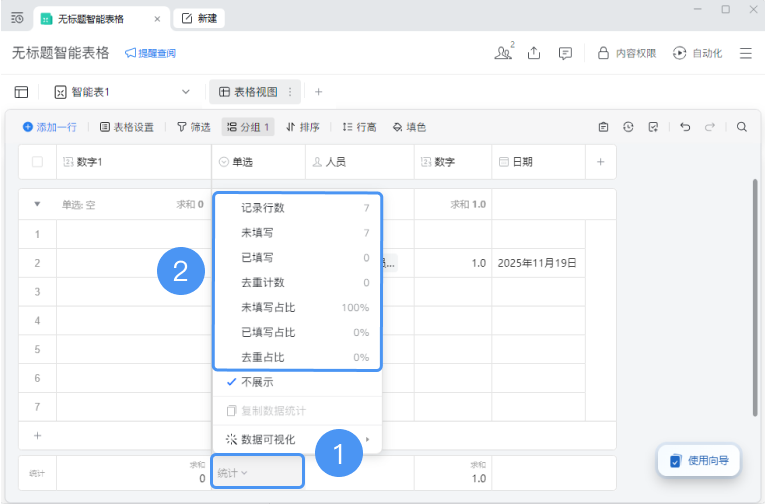Expand 数据可视化 submenu
This screenshot has width=765, height=504.
coord(297,439)
